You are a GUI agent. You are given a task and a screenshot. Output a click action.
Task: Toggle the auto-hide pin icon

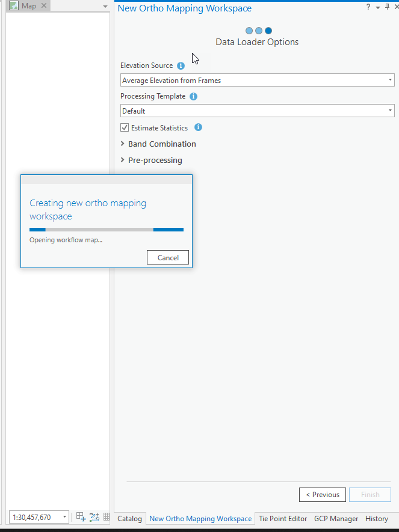pos(387,7)
